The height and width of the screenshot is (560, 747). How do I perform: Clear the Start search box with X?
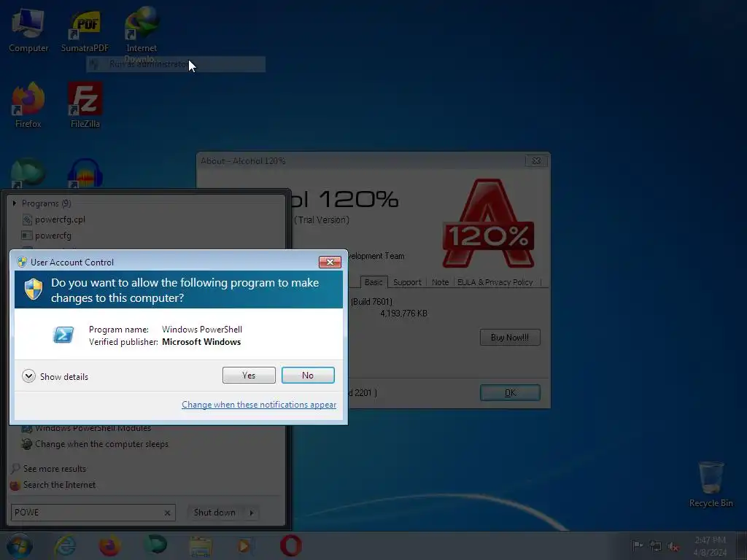[167, 513]
